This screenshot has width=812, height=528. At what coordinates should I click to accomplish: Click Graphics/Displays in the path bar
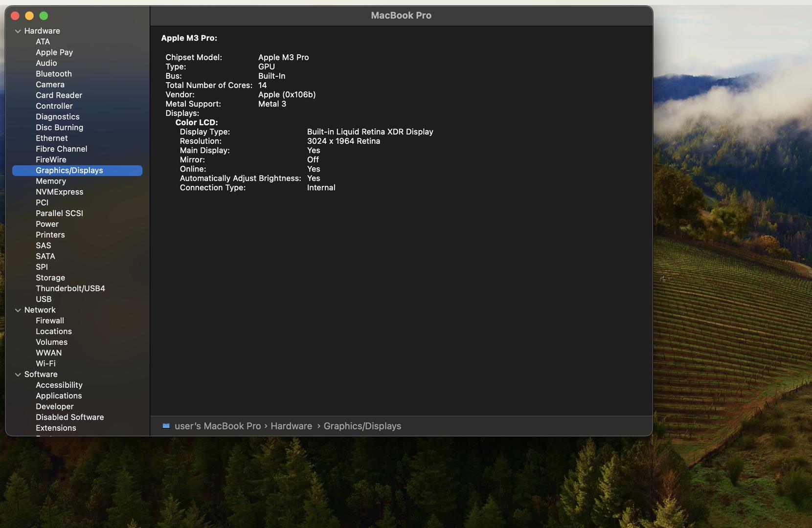pos(362,426)
